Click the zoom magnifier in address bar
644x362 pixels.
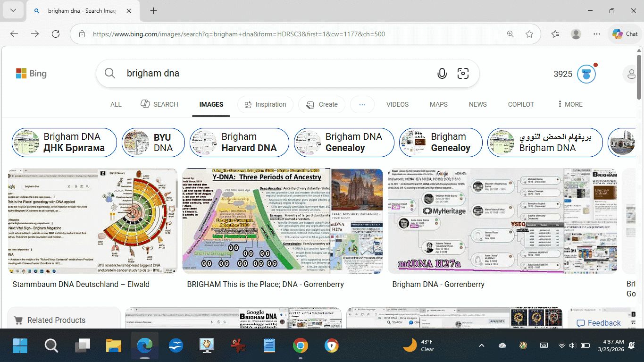[510, 34]
